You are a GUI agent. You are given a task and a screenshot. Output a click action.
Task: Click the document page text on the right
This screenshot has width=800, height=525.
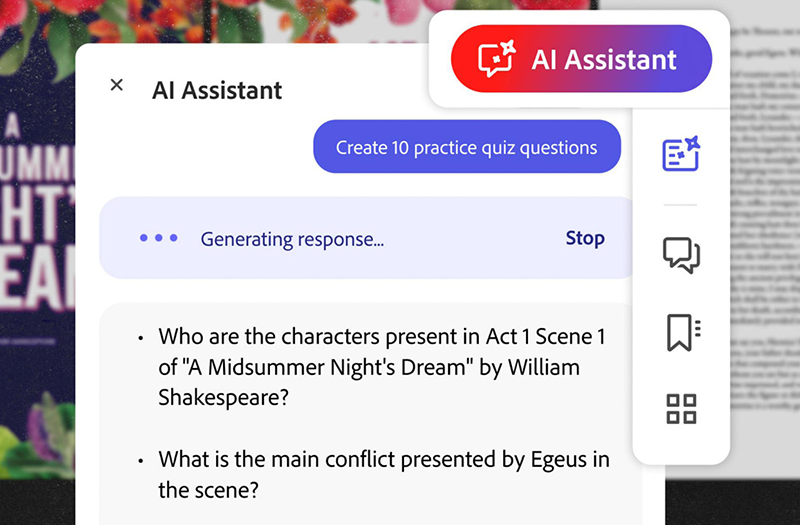pos(765,250)
